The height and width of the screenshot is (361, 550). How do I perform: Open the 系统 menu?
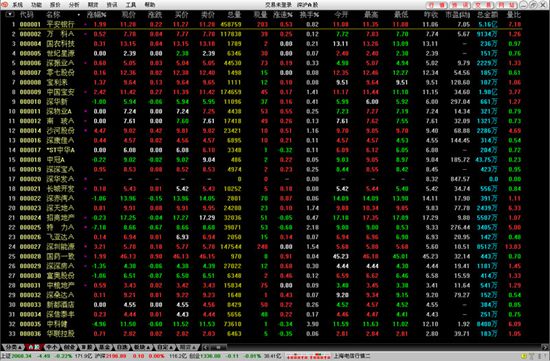pos(18,5)
